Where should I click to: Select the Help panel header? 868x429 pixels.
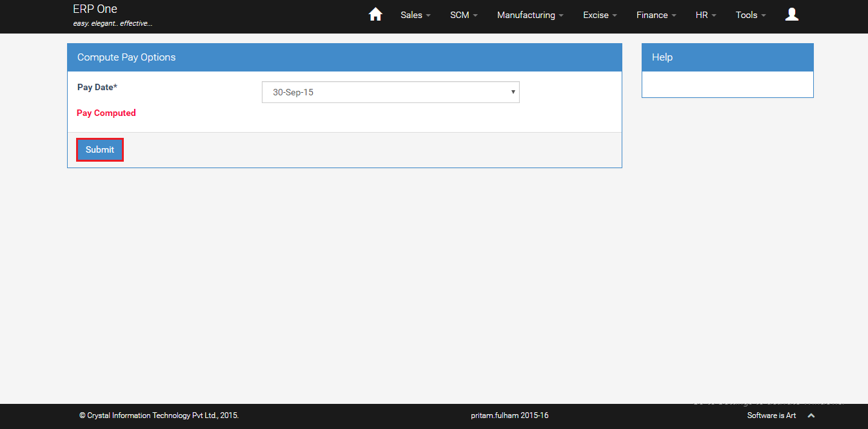727,57
